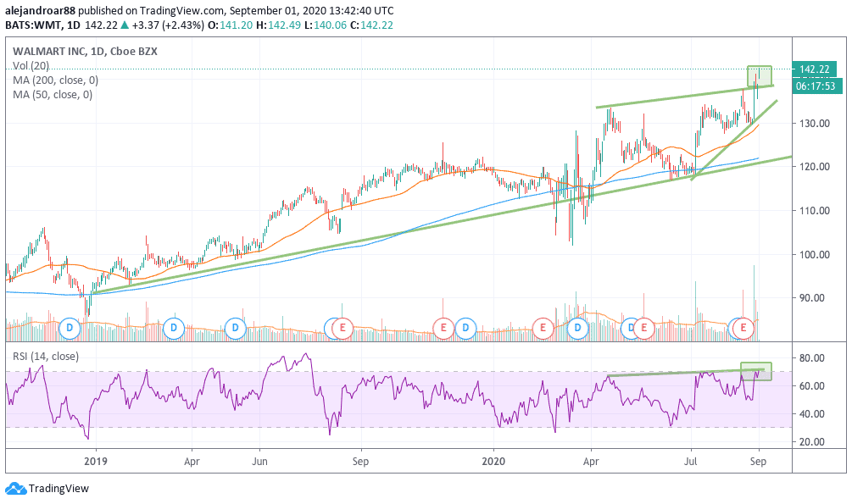Open the TradingView wordmark beside the logo
Screen dimensions: 852x504
tap(58, 488)
